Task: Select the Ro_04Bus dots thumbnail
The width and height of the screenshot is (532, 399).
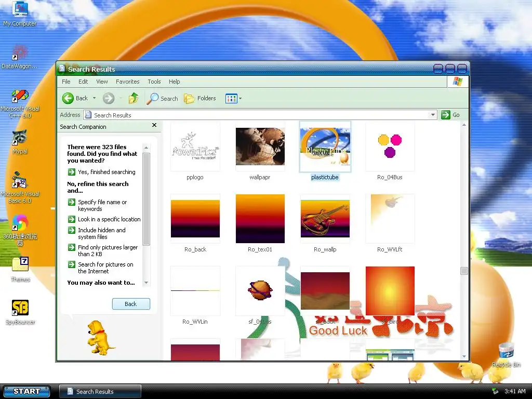Action: (x=390, y=147)
